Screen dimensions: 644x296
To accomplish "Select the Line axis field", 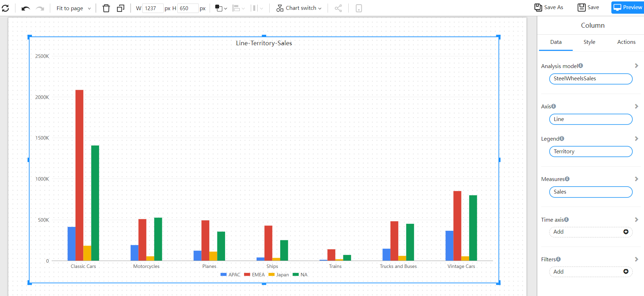I will pyautogui.click(x=591, y=119).
